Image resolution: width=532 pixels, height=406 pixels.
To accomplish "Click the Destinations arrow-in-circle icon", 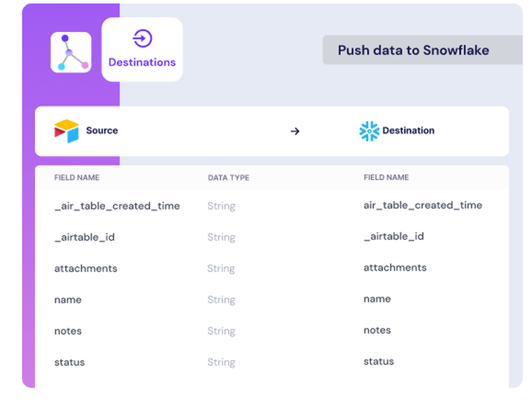I will coord(142,38).
